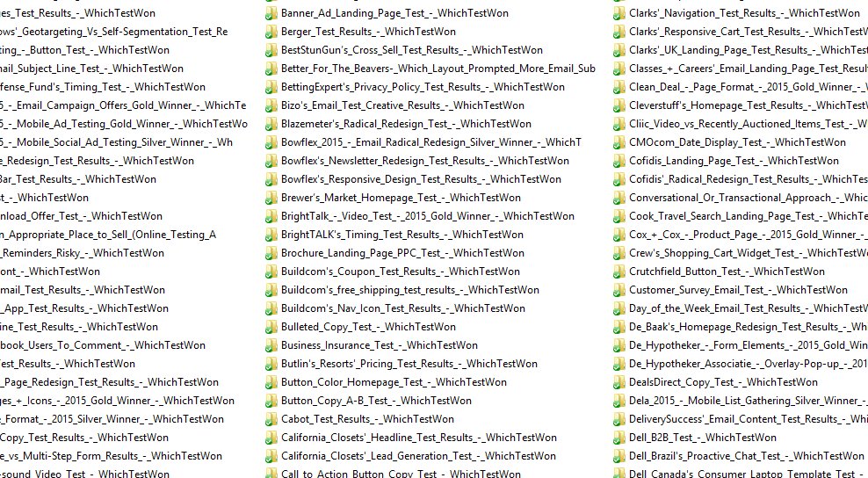Click the Cleverstuff's_Homepage_Test_Results icon

click(x=618, y=105)
